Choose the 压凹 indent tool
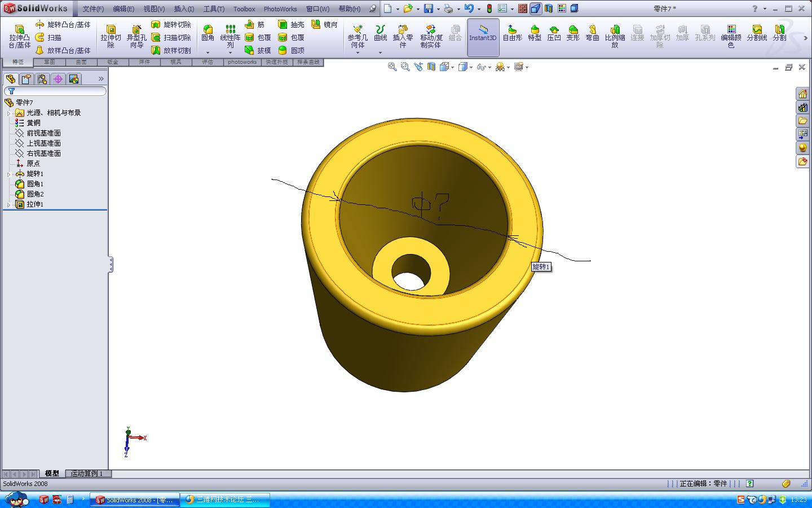This screenshot has width=812, height=508. coord(554,33)
